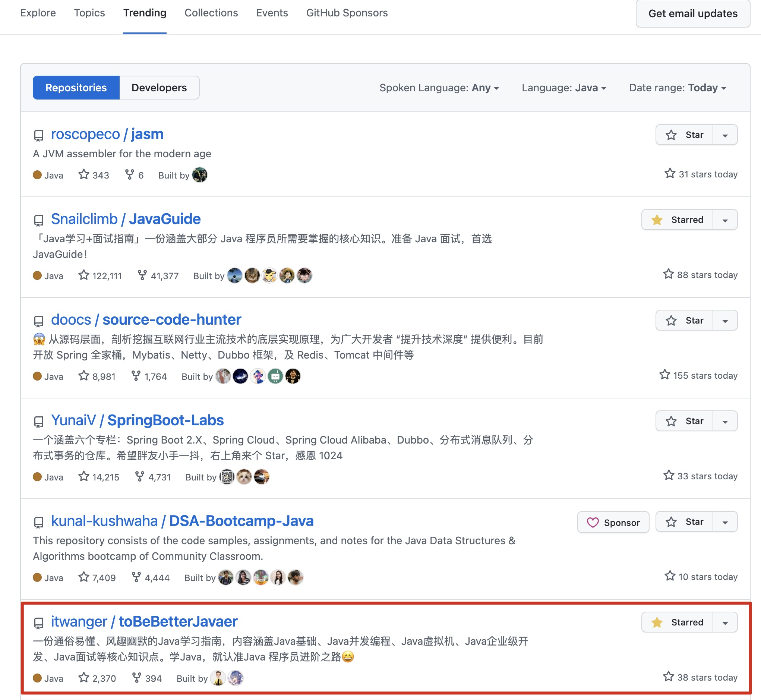View SpringBoot-Labs' 14,215 stargazers
Image resolution: width=761 pixels, height=700 pixels.
click(99, 477)
